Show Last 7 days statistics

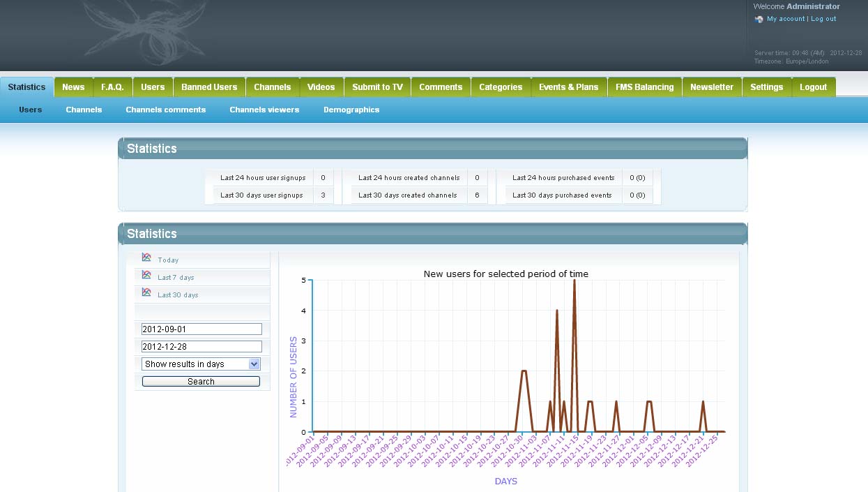(176, 278)
